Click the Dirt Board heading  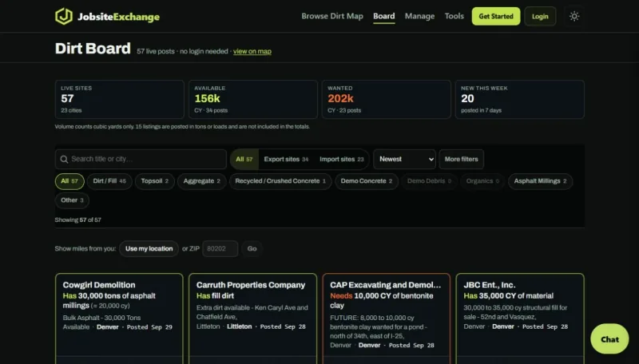93,49
